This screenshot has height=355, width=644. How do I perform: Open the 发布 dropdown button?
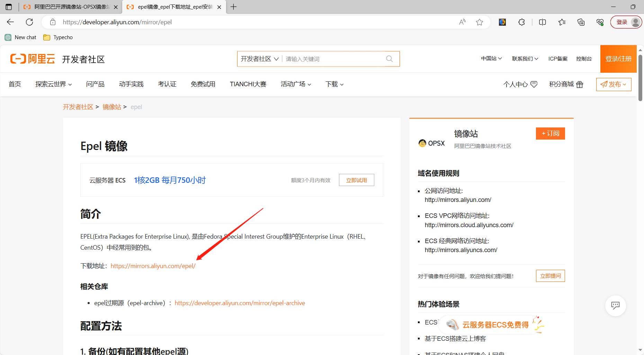[614, 85]
